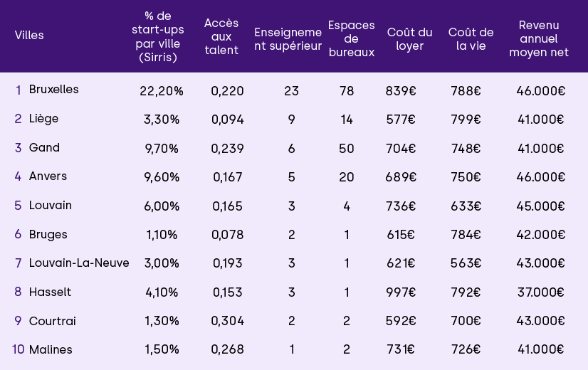This screenshot has height=370, width=588.
Task: Select Bruxelles start-up share 22,20%
Action: click(x=162, y=90)
